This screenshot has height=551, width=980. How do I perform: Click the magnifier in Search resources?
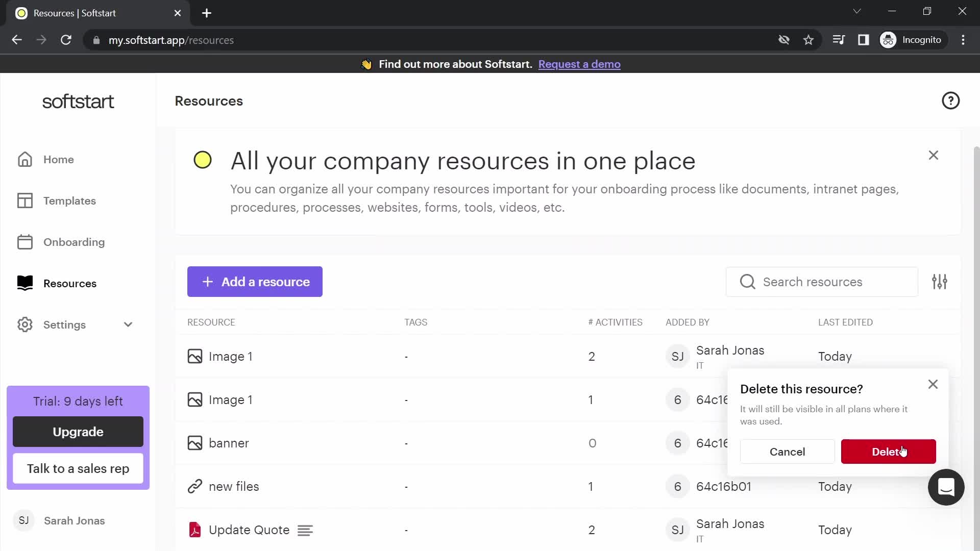747,282
